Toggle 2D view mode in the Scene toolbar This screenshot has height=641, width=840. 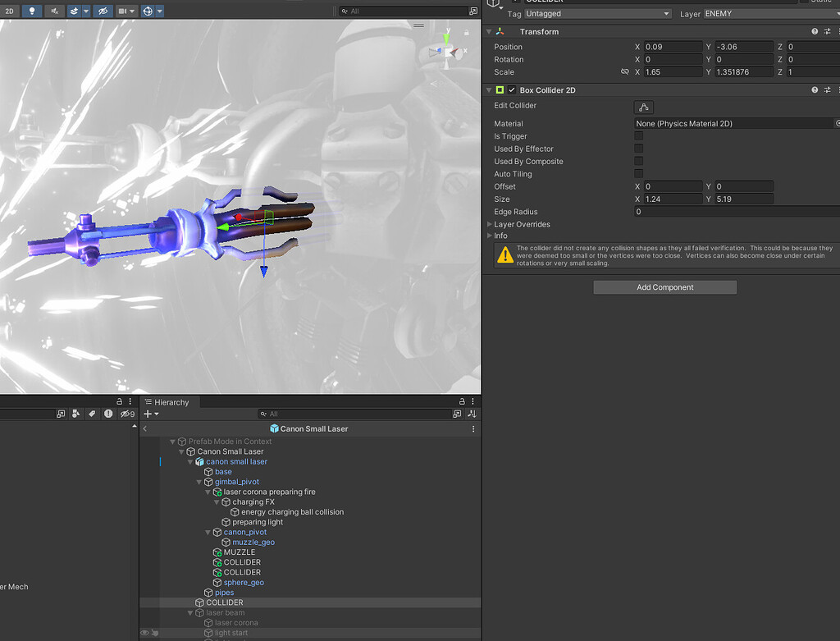pos(9,11)
